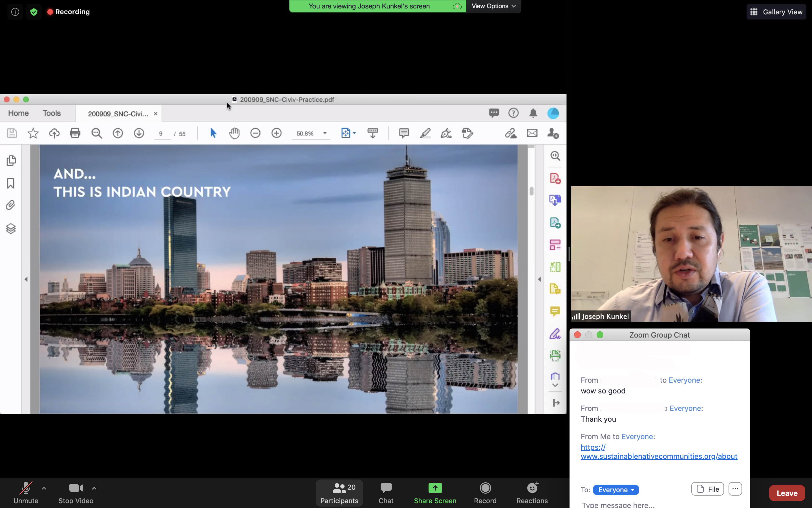Open the Acrobat help question mark
The height and width of the screenshot is (508, 812).
pos(513,113)
